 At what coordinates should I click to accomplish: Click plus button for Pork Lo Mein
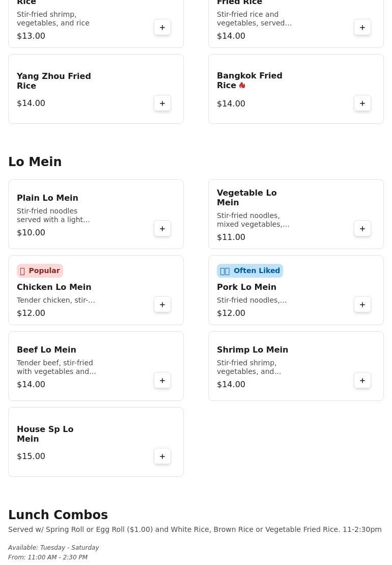click(362, 305)
